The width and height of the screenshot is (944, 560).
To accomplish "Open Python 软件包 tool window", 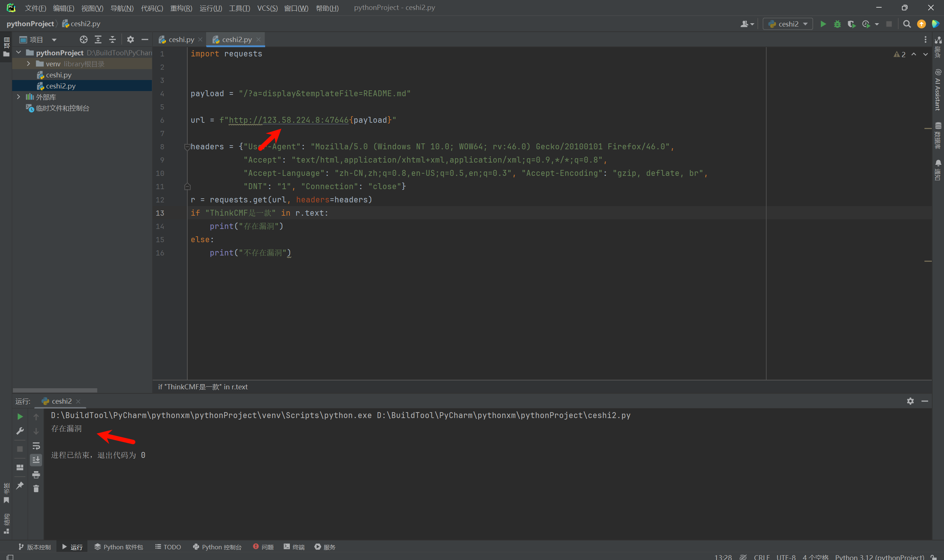I will coord(118,547).
